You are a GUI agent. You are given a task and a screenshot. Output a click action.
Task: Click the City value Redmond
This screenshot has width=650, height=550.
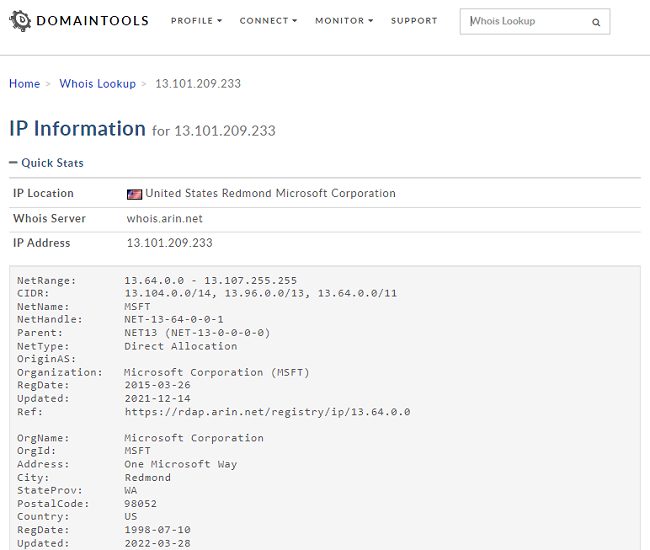(148, 477)
